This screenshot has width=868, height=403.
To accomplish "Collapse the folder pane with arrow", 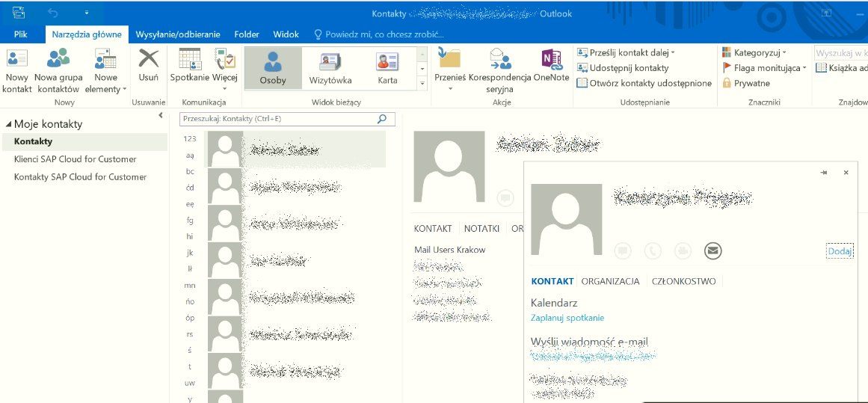I will point(161,115).
